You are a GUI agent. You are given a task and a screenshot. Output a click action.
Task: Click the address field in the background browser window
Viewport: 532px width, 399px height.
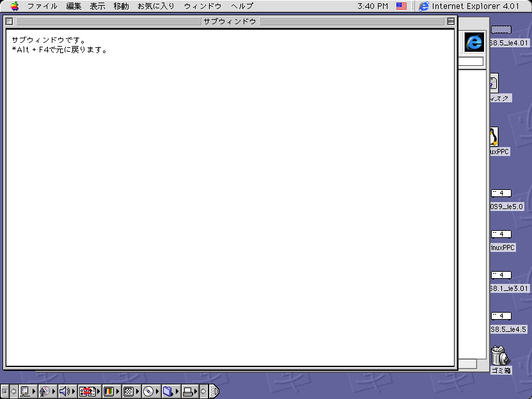point(471,61)
